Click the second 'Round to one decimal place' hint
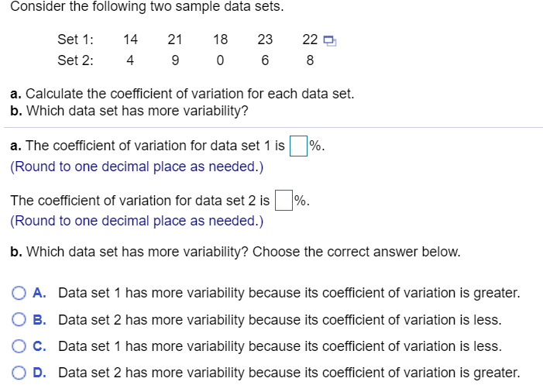This screenshot has height=392, width=543. [137, 221]
